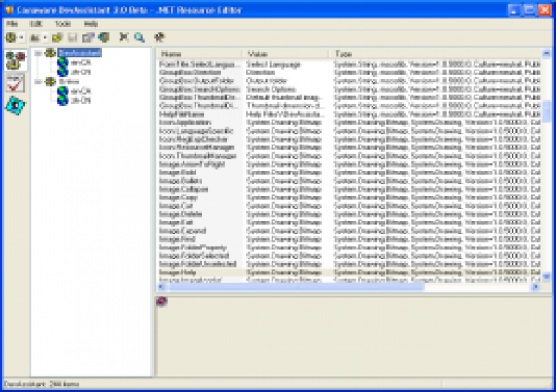The image size is (556, 392).
Task: Click the open folder toolbar icon
Action: [x=56, y=37]
